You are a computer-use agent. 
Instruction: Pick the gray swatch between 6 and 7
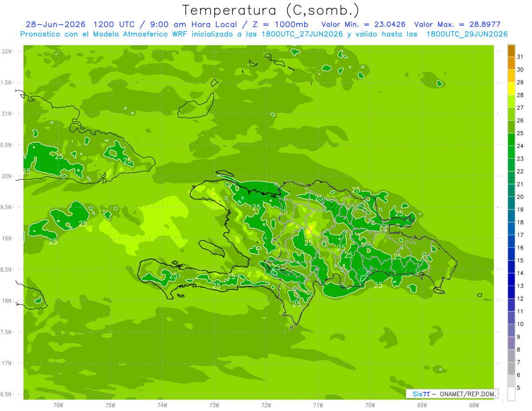pos(511,368)
